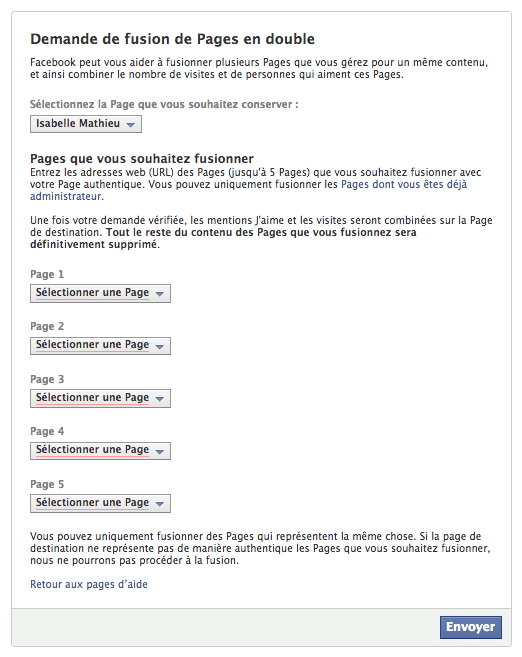This screenshot has width=522, height=657.
Task: Click the 'Sélectionnez la Page que vous souhaitez conserver' label
Action: [x=164, y=104]
